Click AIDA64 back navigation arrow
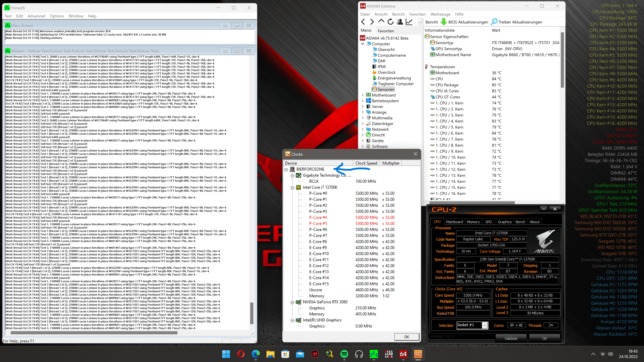Image resolution: width=644 pixels, height=362 pixels. [x=363, y=22]
